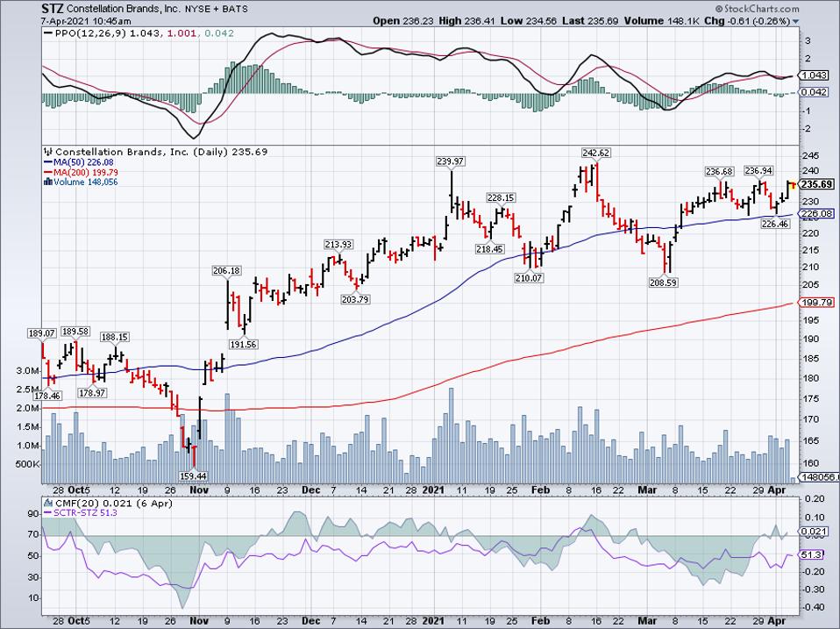840x629 pixels.
Task: Click the 210.07 price label
Action: pos(529,278)
